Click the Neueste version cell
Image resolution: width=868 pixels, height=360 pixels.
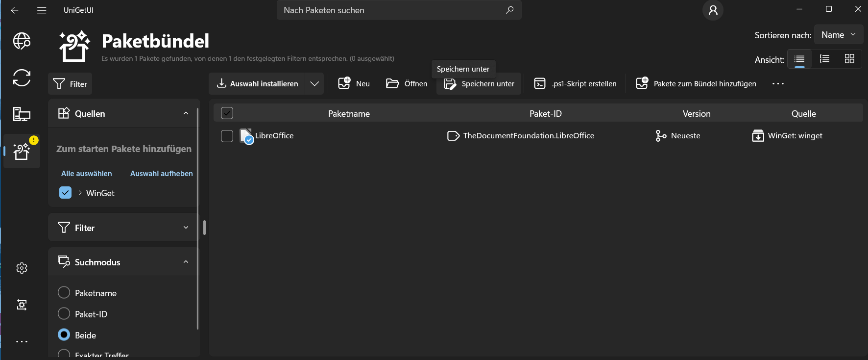pyautogui.click(x=685, y=136)
